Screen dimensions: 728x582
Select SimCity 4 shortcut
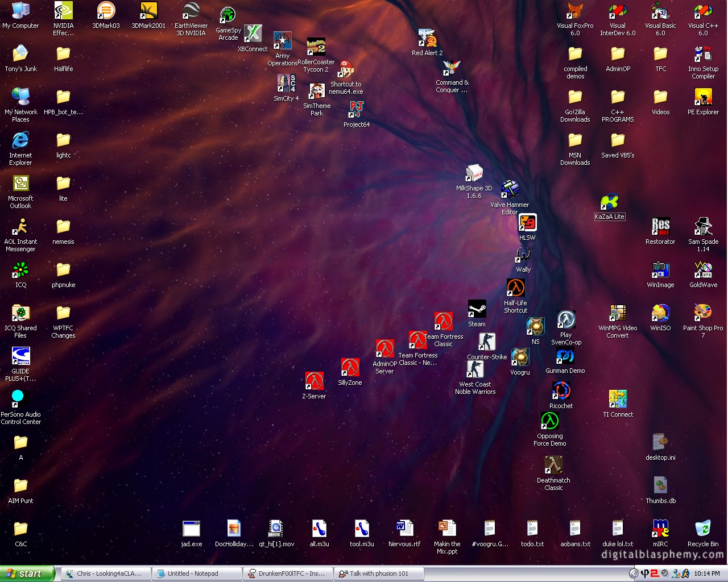286,88
